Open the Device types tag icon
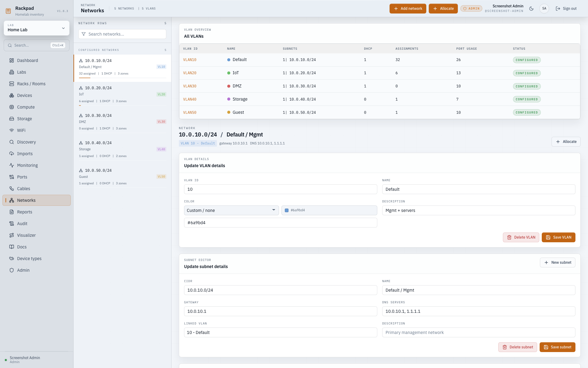Image resolution: width=588 pixels, height=368 pixels. coord(12,259)
